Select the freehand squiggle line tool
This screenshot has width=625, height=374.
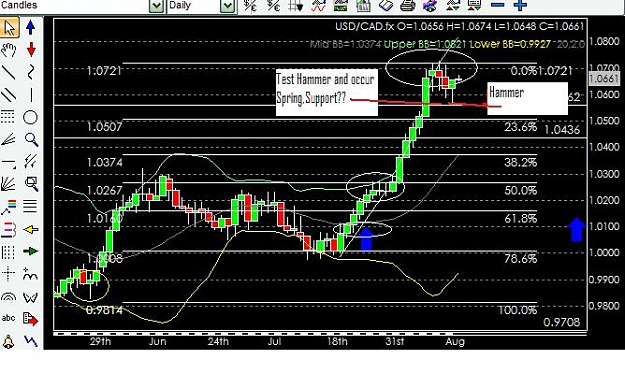(31, 72)
